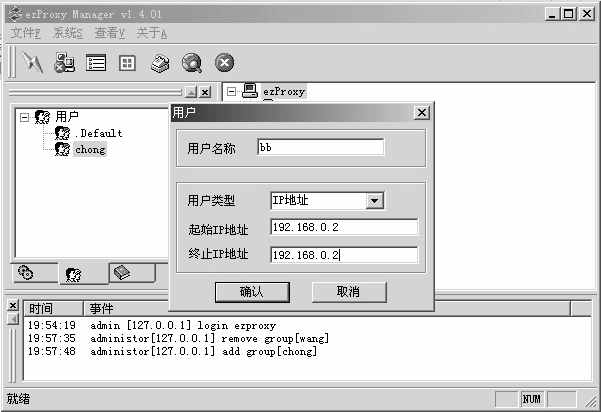The height and width of the screenshot is (412, 601).
Task: Collapse the ezProxy tree node
Action: [231, 92]
